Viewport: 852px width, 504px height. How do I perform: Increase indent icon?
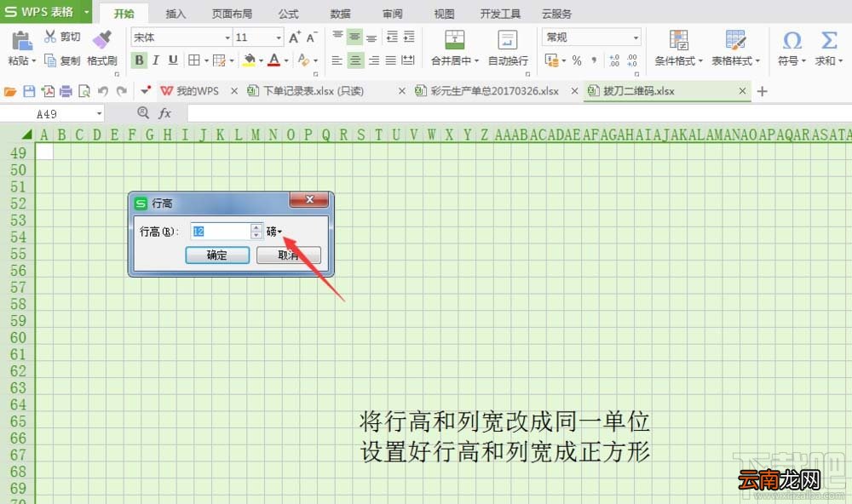409,37
